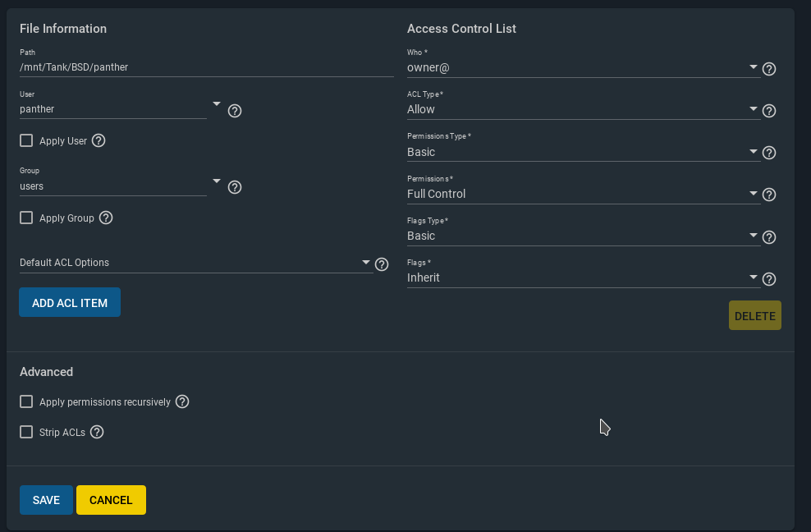Open help icon beside Apply User
This screenshot has height=532, width=811.
[99, 140]
